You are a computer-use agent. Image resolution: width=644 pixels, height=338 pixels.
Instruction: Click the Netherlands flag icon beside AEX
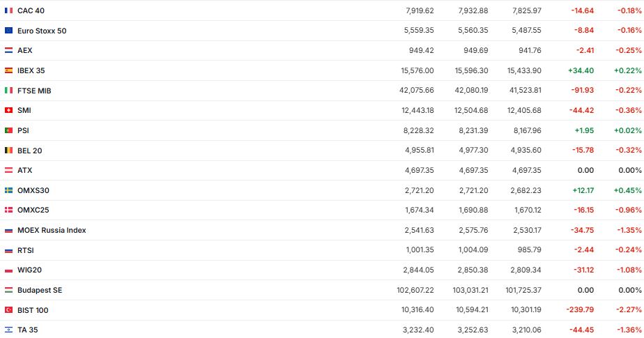(8, 50)
